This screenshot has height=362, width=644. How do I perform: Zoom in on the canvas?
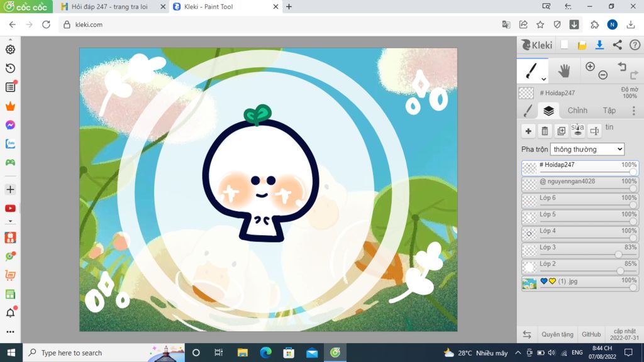coord(590,67)
